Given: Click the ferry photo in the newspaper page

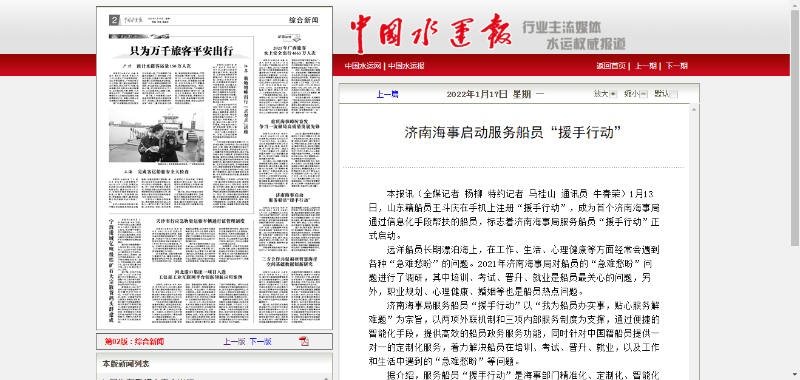Looking at the screenshot, I should click(x=157, y=135).
